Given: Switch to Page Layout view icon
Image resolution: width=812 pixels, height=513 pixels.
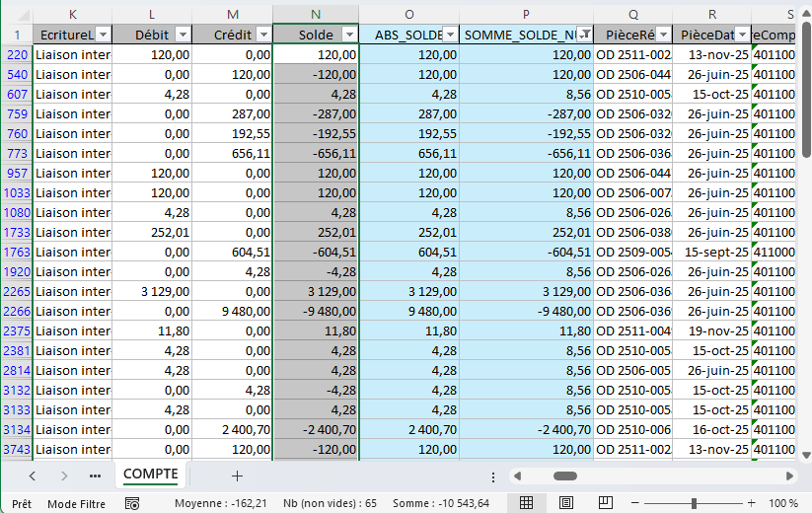Looking at the screenshot, I should (566, 503).
